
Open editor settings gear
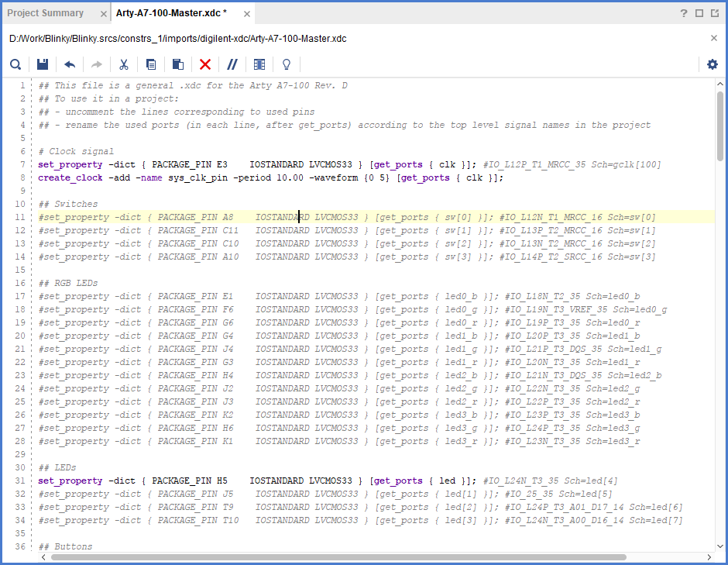(x=713, y=64)
